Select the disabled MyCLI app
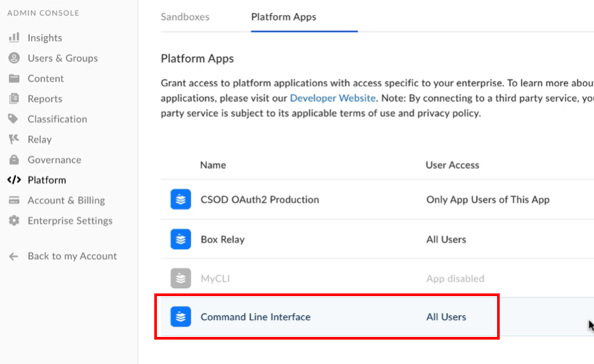594x364 pixels. pos(215,279)
